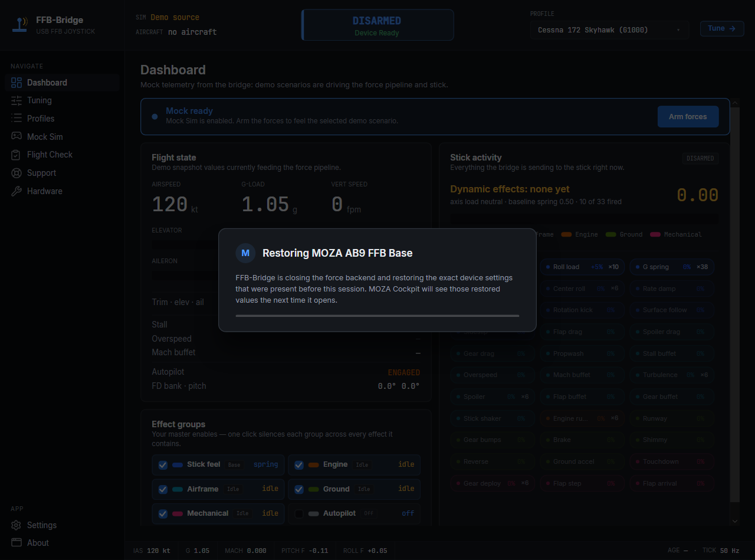
Task: Click the FFB-Bridge joystick logo icon
Action: pyautogui.click(x=21, y=25)
